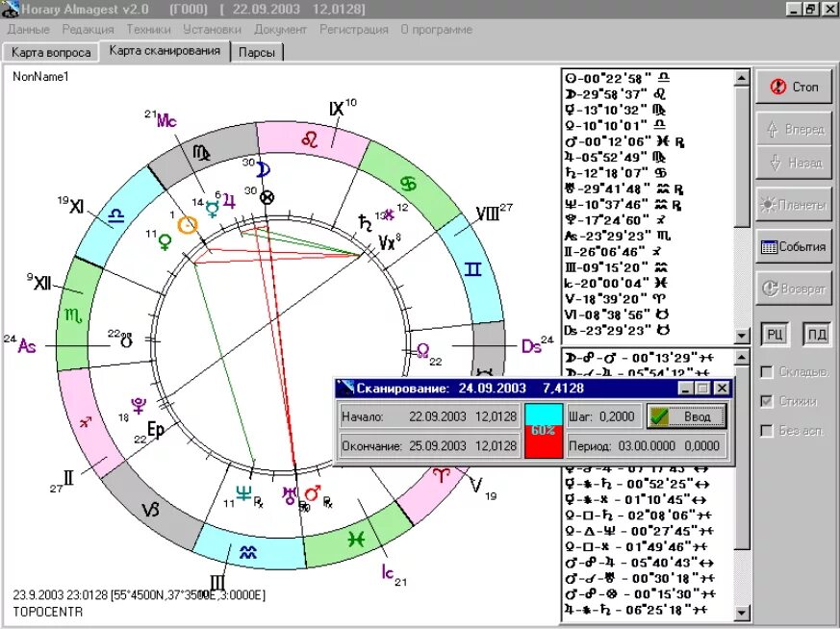Screen dimensions: 840x629
Task: Click the Стоп button
Action: click(794, 87)
